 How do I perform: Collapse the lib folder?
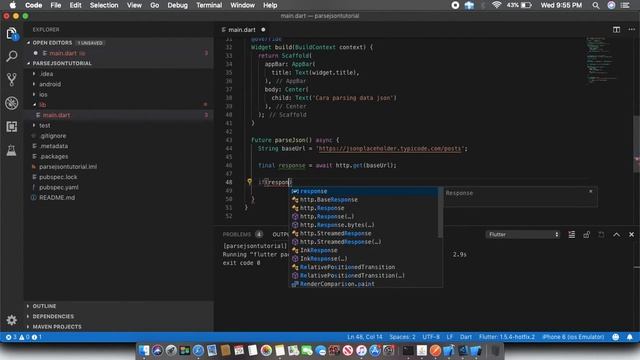[42, 104]
